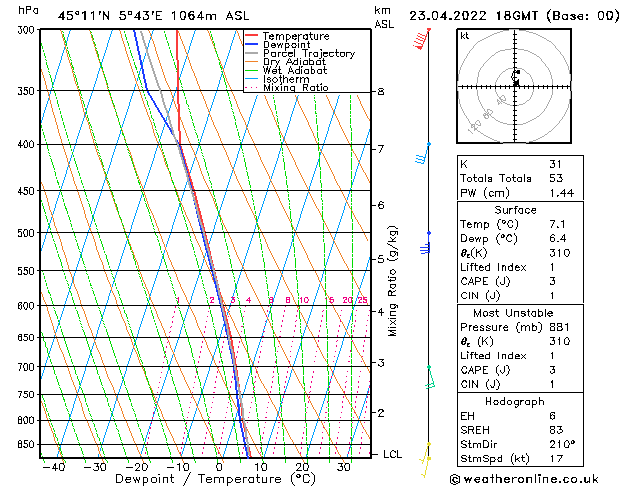Screen dimensions: 629x486
Task: Click the Hodograph section header
Action: (515, 402)
